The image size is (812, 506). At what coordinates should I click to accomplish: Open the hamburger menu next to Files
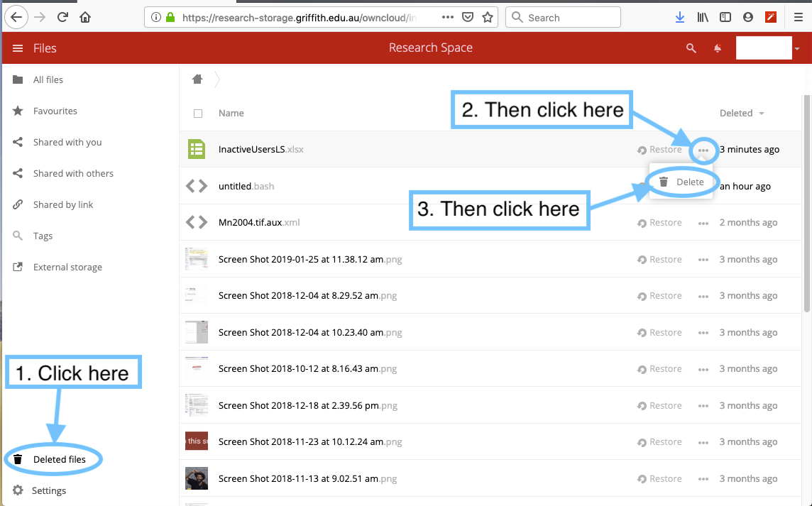18,48
